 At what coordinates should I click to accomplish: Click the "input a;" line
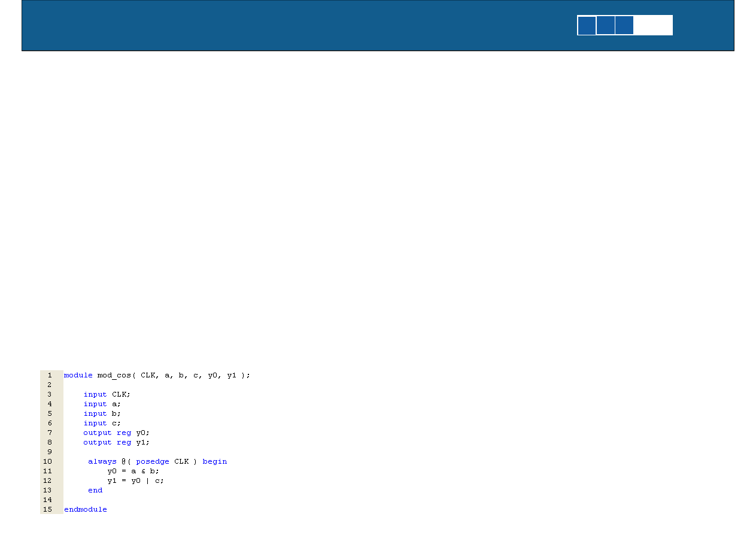click(102, 404)
